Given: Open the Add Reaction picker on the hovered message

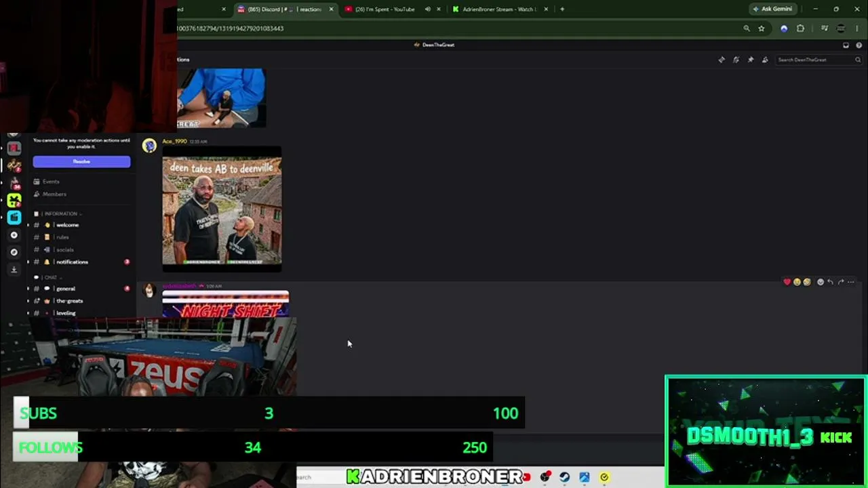Looking at the screenshot, I should 820,282.
